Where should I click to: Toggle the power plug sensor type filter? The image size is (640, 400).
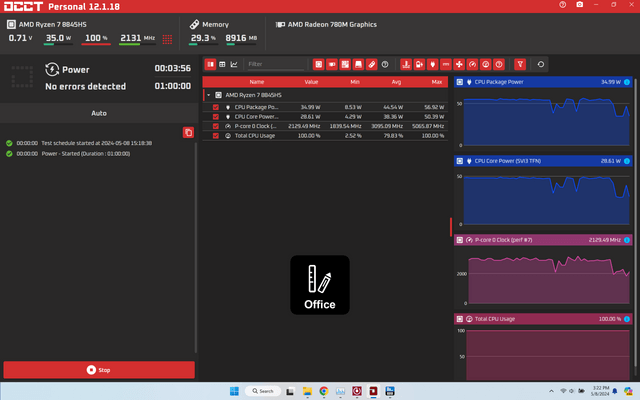432,64
